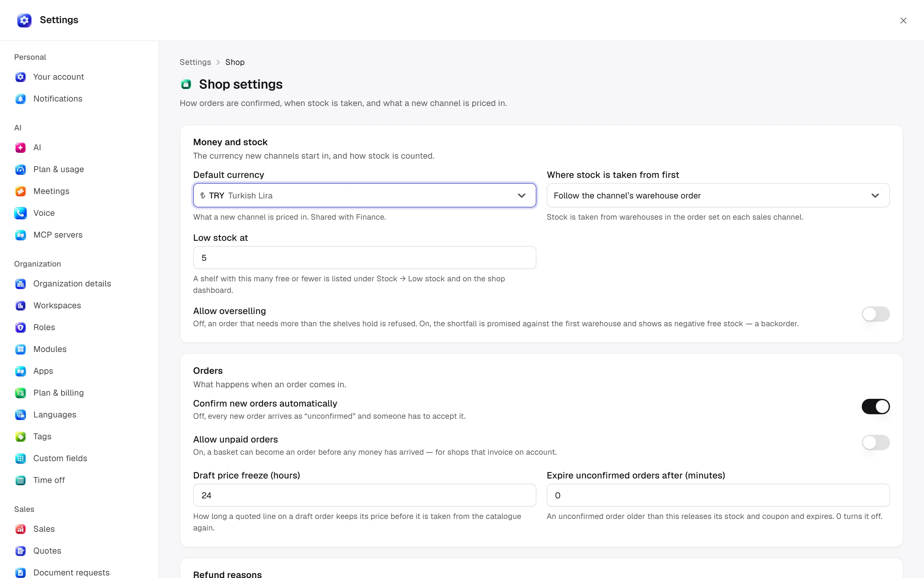Click the Notifications bell icon
This screenshot has width=924, height=578.
click(x=21, y=99)
